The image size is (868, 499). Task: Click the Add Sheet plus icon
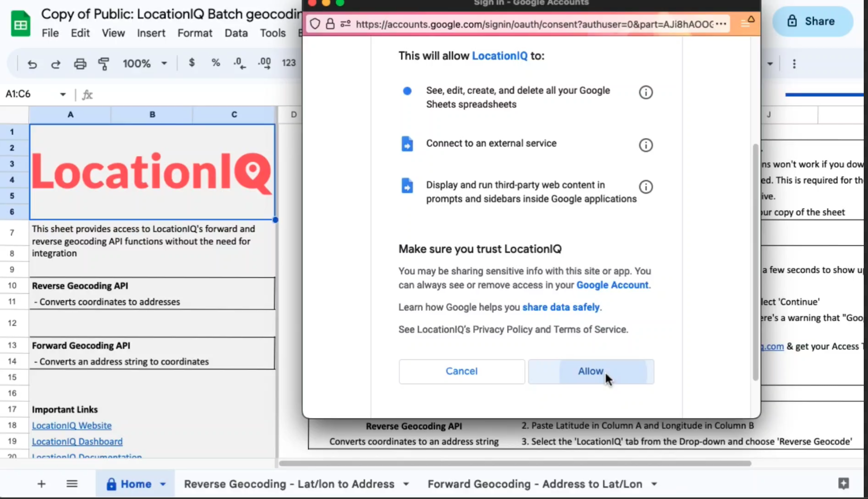[x=41, y=484]
